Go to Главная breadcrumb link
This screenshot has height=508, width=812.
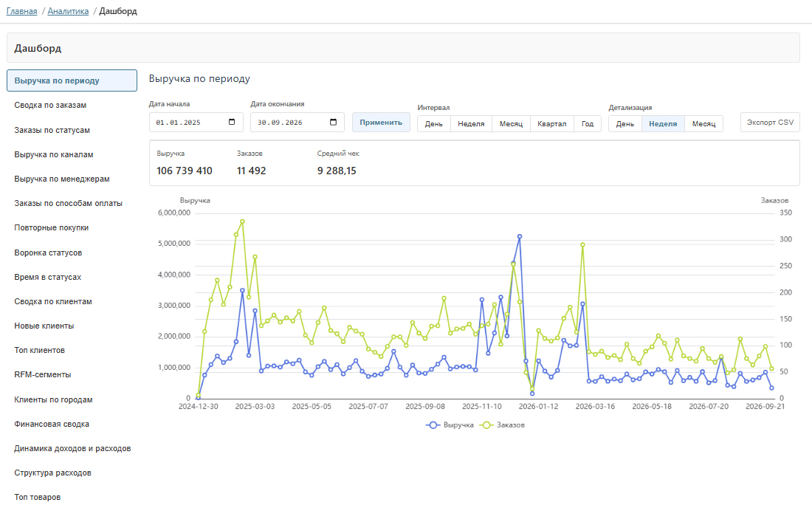pyautogui.click(x=21, y=11)
